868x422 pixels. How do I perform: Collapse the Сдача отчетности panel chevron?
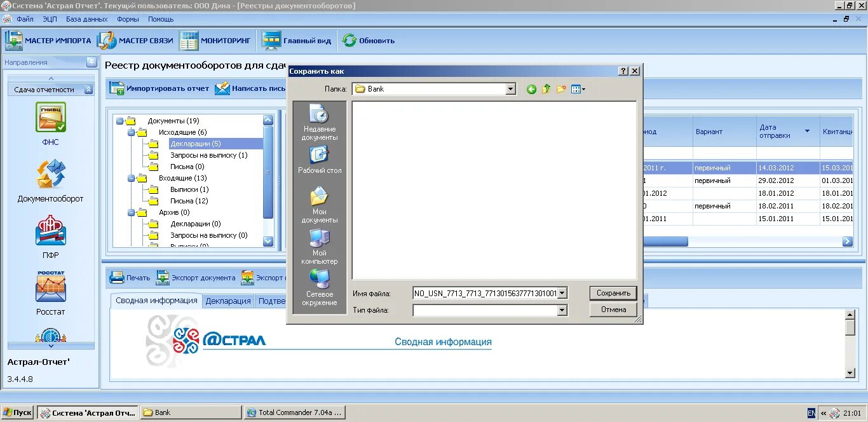tap(88, 90)
